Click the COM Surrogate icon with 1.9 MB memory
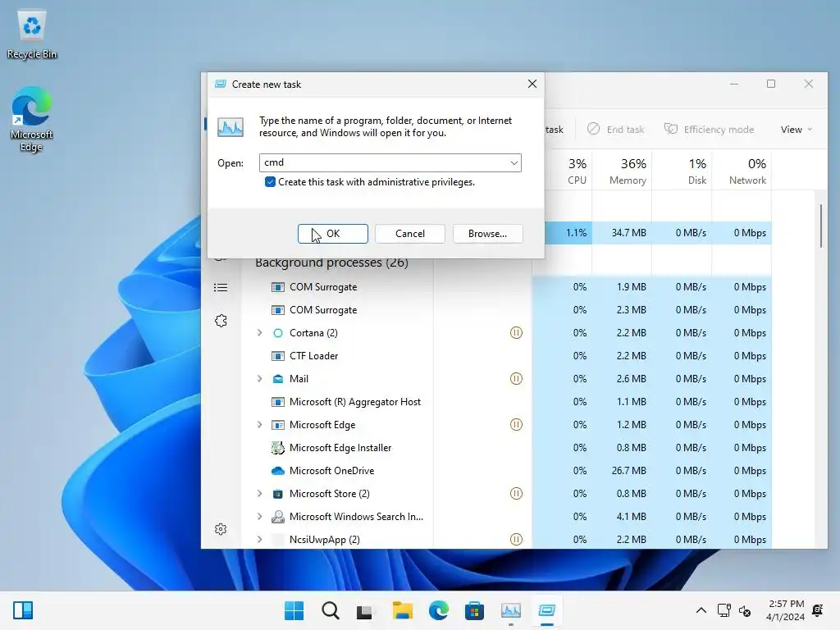Screen dimensions: 840x630 [277, 287]
